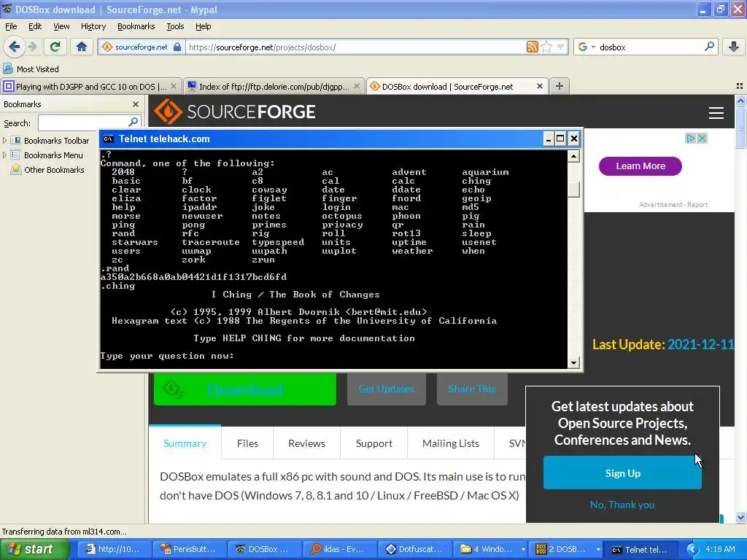
Task: Close the Bookmarks sidebar panel
Action: click(135, 104)
